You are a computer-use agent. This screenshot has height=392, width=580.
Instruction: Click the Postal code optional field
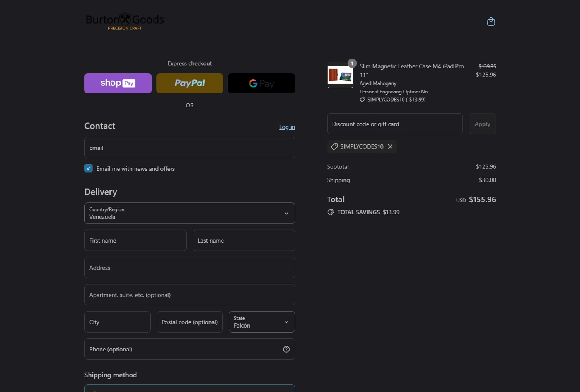[189, 322]
